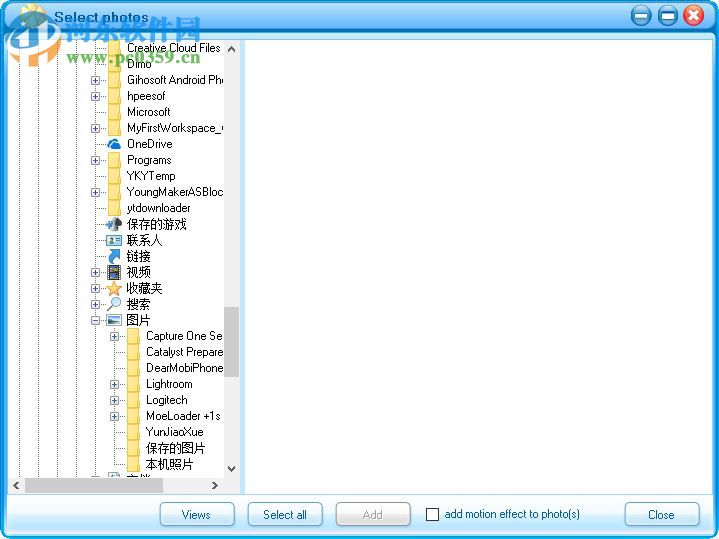The height and width of the screenshot is (539, 719).
Task: Expand the Capture One folder node
Action: tap(115, 336)
